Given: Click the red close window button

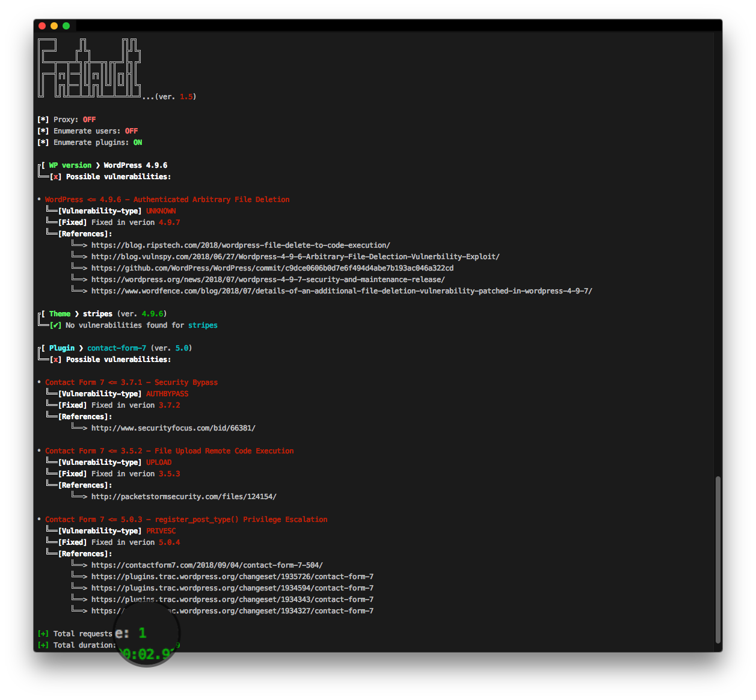Looking at the screenshot, I should tap(42, 26).
